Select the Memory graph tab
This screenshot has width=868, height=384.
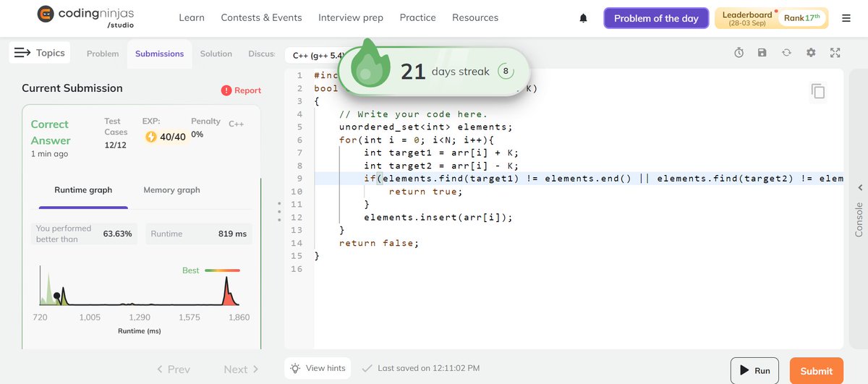(171, 190)
